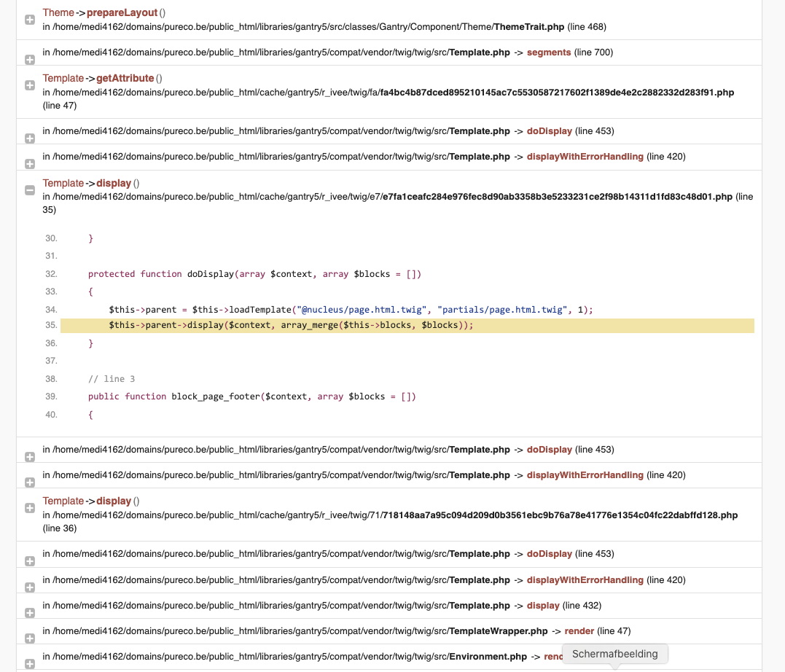
Task: Expand the Template.php display line 432 row
Action: pos(30,613)
